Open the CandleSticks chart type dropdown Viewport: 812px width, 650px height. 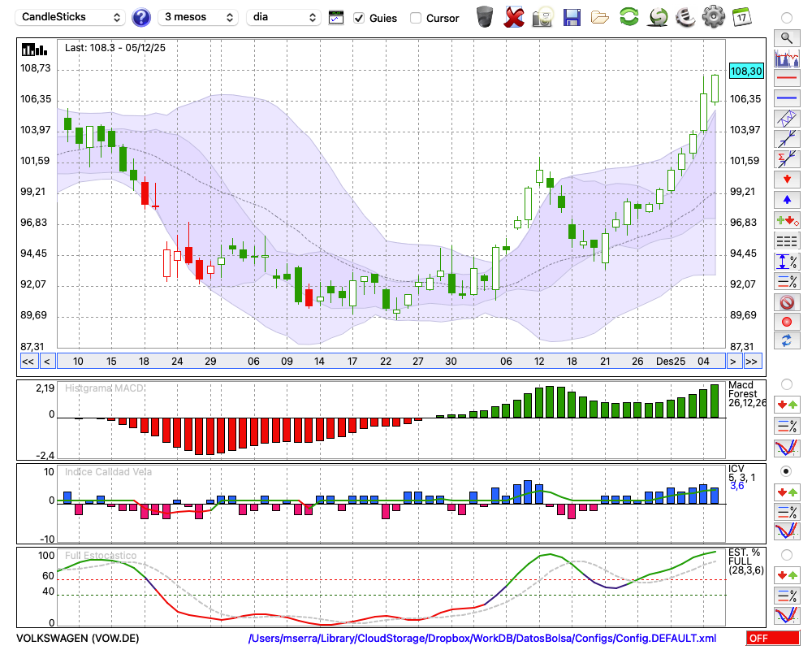pyautogui.click(x=71, y=17)
